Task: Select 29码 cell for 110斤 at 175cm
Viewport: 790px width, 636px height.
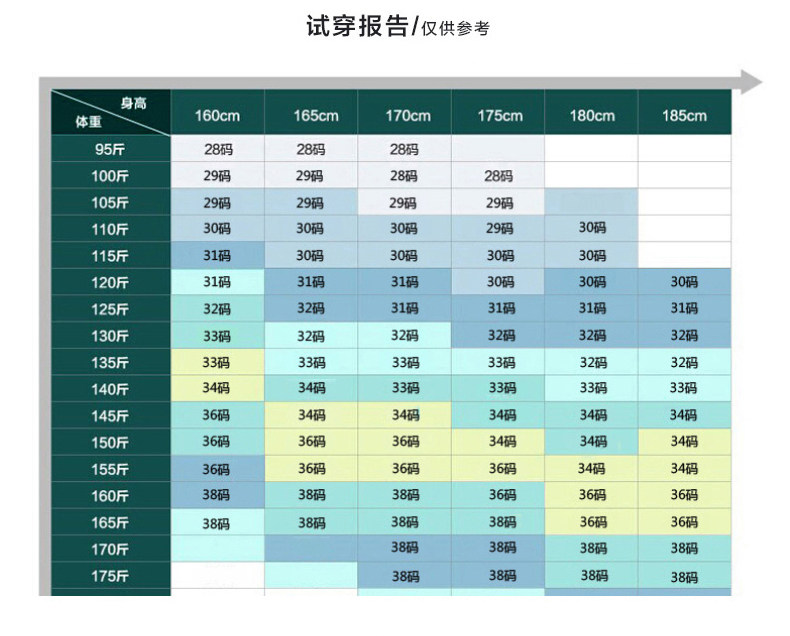Action: (498, 228)
